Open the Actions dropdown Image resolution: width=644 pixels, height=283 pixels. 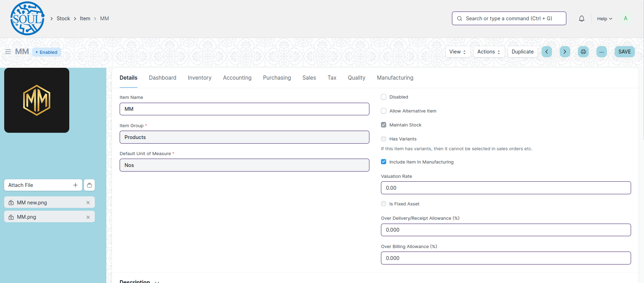[489, 52]
